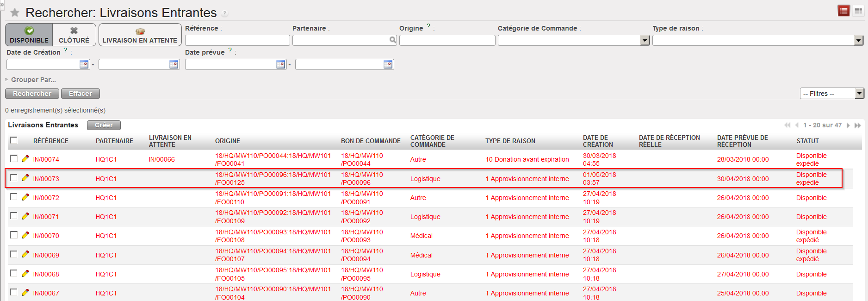Click pencil edit icon for IN/00073
The image size is (868, 301).
[x=25, y=178]
